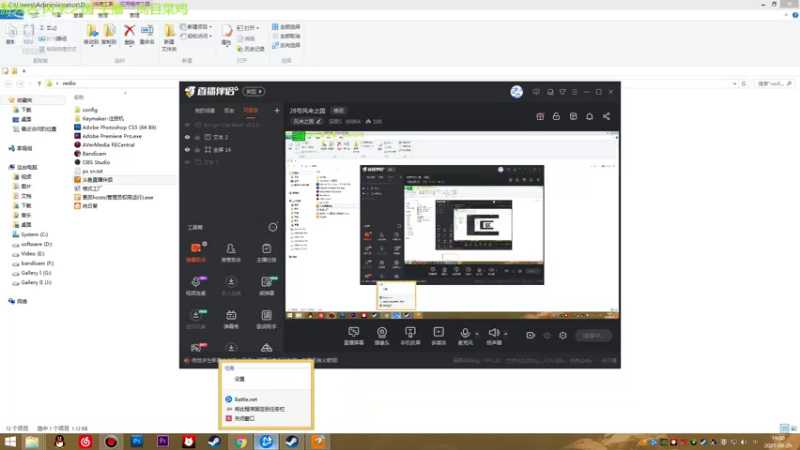Select pin this program to taskbar entry
Screen dimensions: 800x450
click(x=266, y=409)
